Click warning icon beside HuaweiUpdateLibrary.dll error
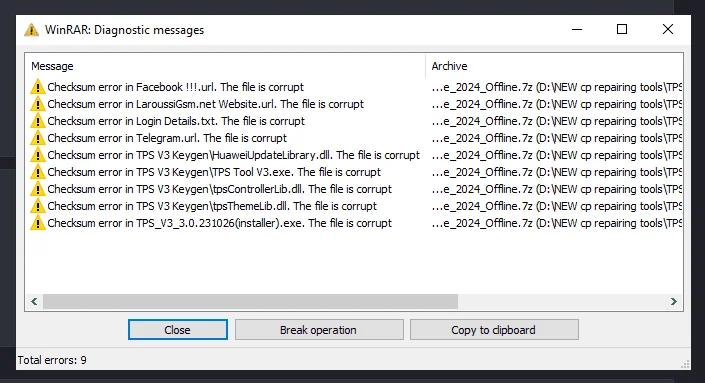The width and height of the screenshot is (705, 383). 38,155
